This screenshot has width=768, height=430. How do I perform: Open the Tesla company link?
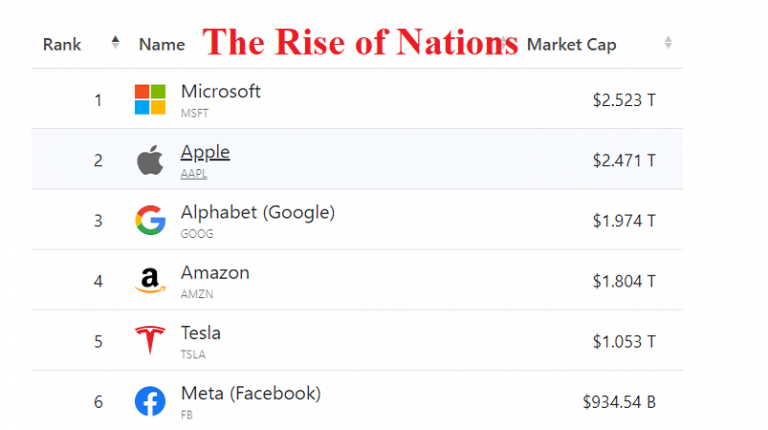201,332
